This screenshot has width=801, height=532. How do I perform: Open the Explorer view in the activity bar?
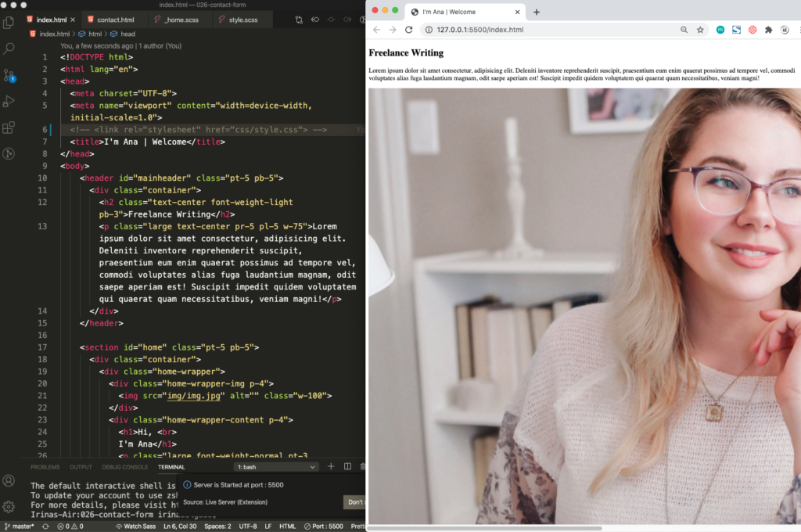(x=9, y=22)
